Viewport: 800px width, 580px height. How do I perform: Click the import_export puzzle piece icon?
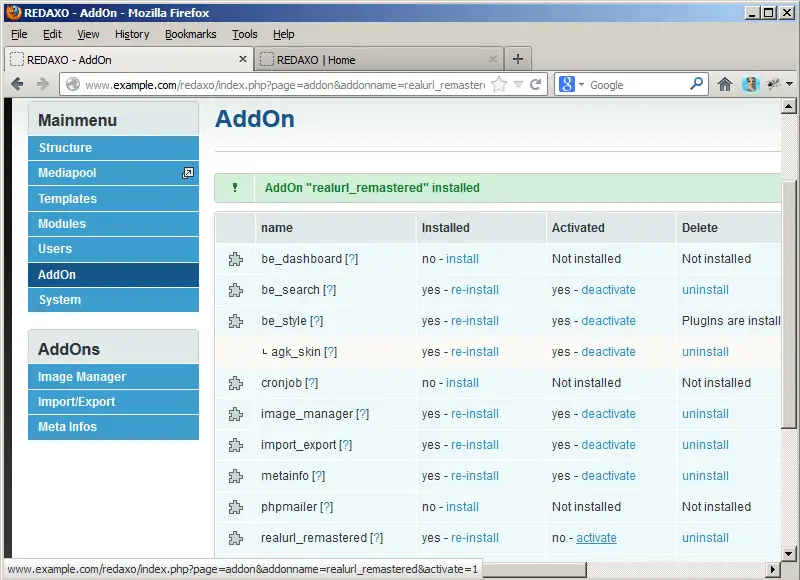[235, 445]
